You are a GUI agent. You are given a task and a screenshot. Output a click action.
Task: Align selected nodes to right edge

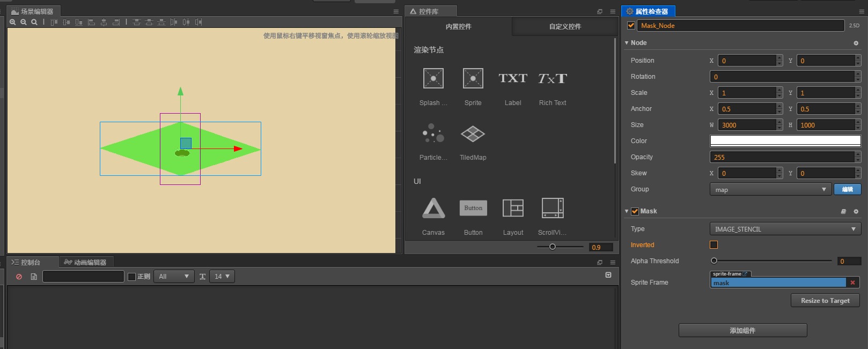[116, 22]
